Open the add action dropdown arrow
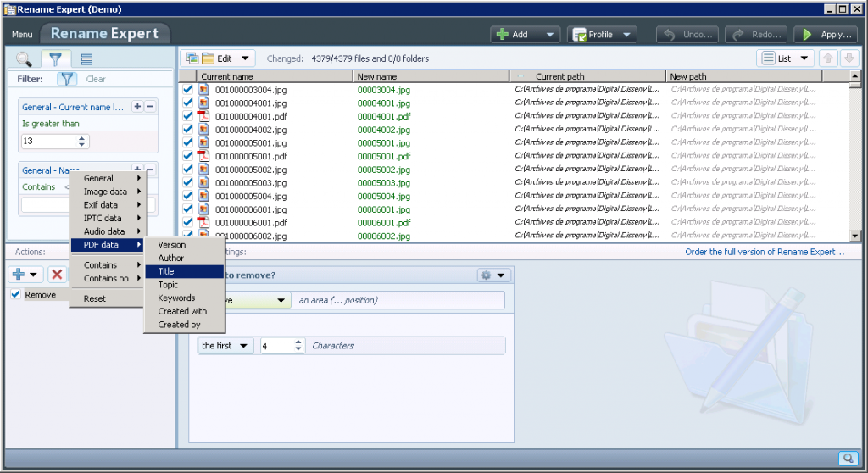Screen dimensions: 868x473 [x=33, y=274]
